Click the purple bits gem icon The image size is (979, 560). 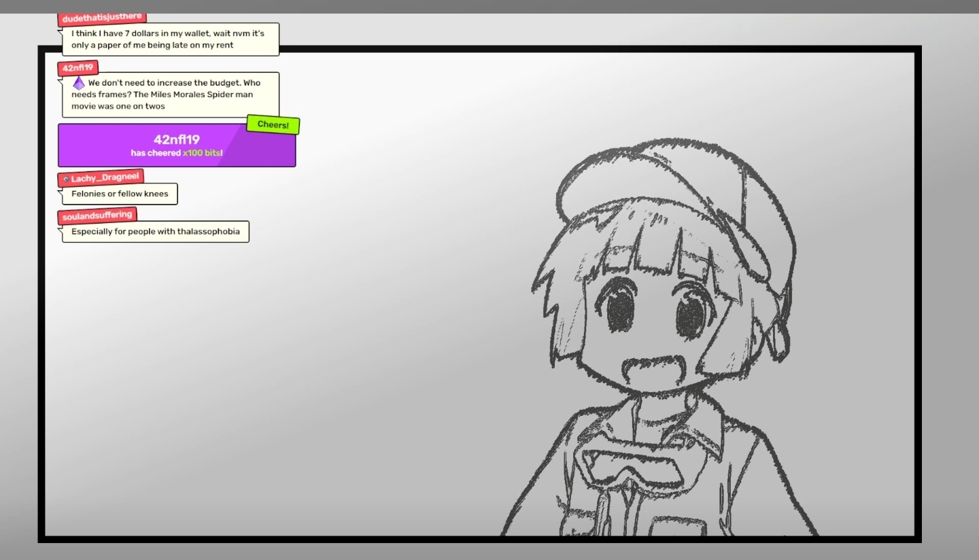[79, 83]
